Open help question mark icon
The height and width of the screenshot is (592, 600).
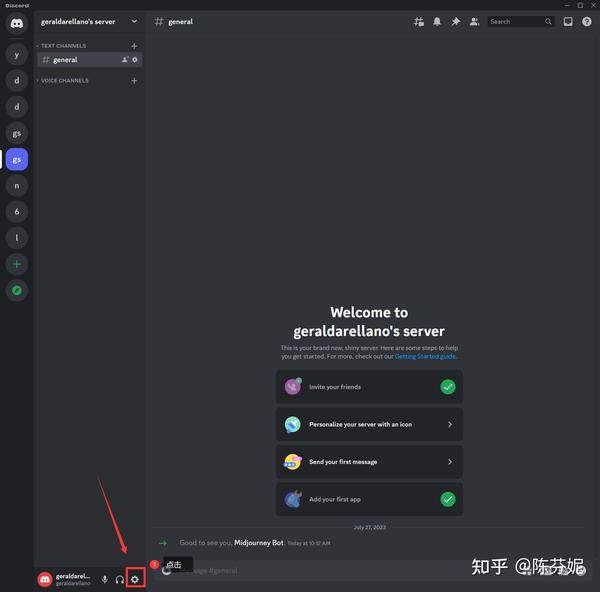pyautogui.click(x=586, y=21)
